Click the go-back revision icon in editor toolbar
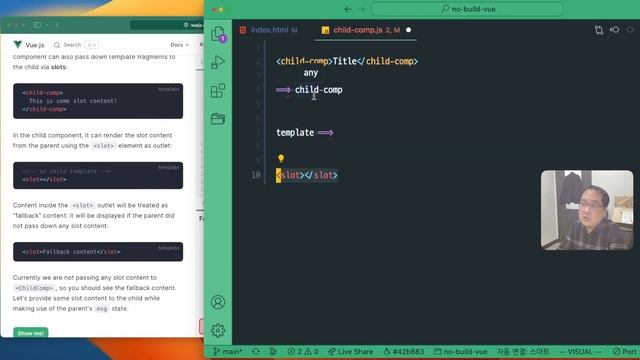Screen dimensions: 640x360 [614, 30]
